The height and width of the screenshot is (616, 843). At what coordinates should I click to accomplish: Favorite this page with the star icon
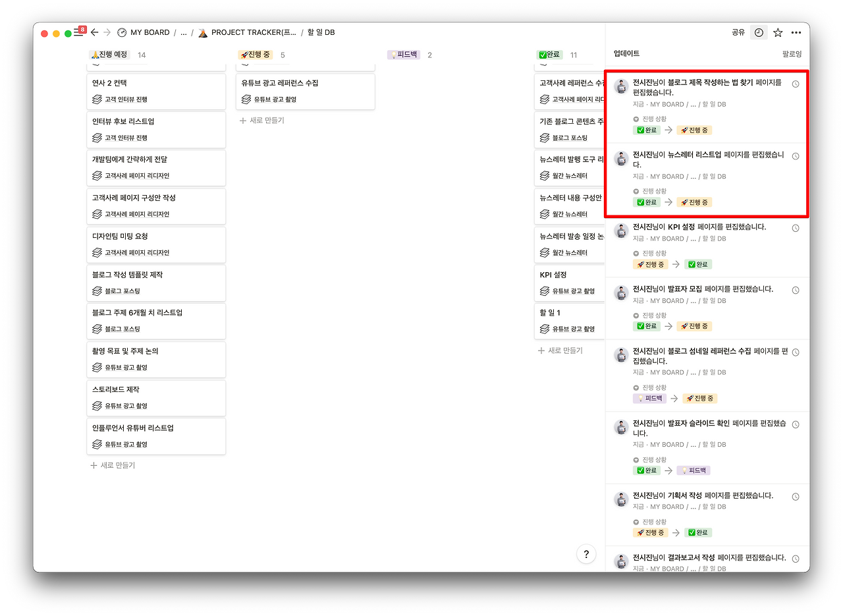pyautogui.click(x=778, y=32)
